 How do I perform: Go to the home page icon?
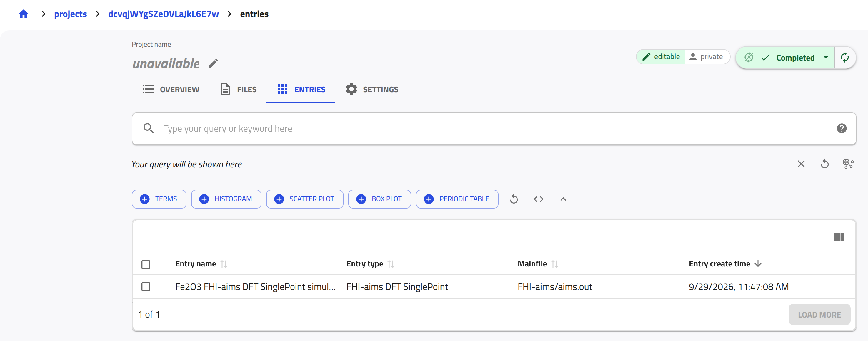(x=23, y=14)
